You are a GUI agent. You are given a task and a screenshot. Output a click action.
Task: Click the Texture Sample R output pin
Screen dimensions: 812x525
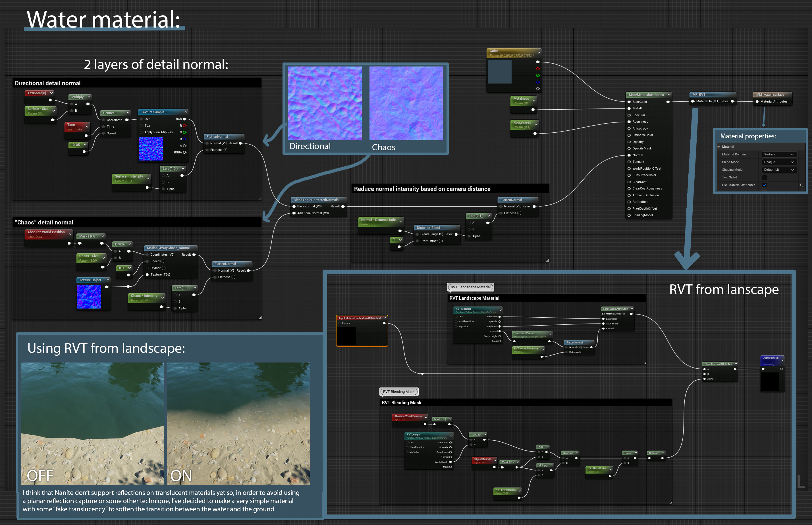click(x=184, y=126)
